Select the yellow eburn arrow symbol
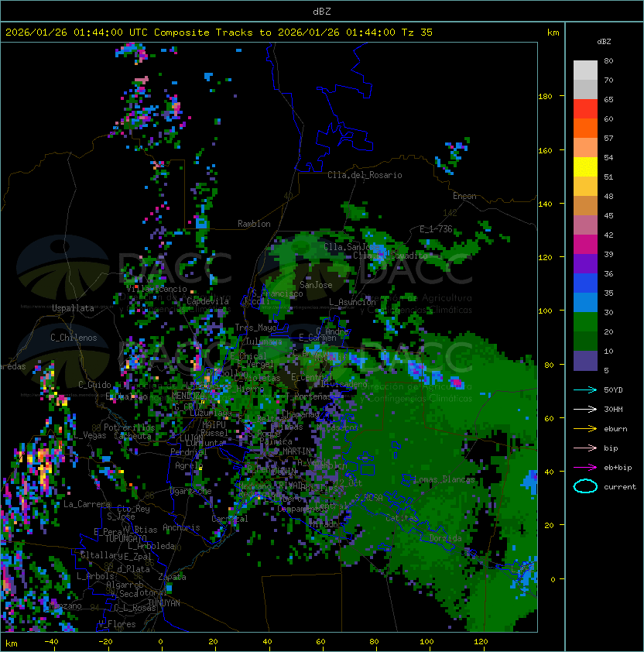Image resolution: width=644 pixels, height=652 pixels. coord(585,428)
